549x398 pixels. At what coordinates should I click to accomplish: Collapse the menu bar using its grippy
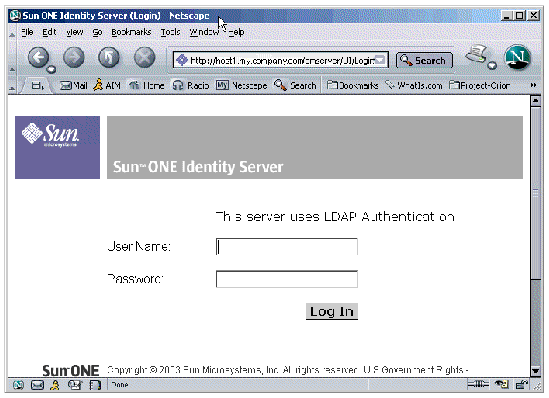[12, 32]
